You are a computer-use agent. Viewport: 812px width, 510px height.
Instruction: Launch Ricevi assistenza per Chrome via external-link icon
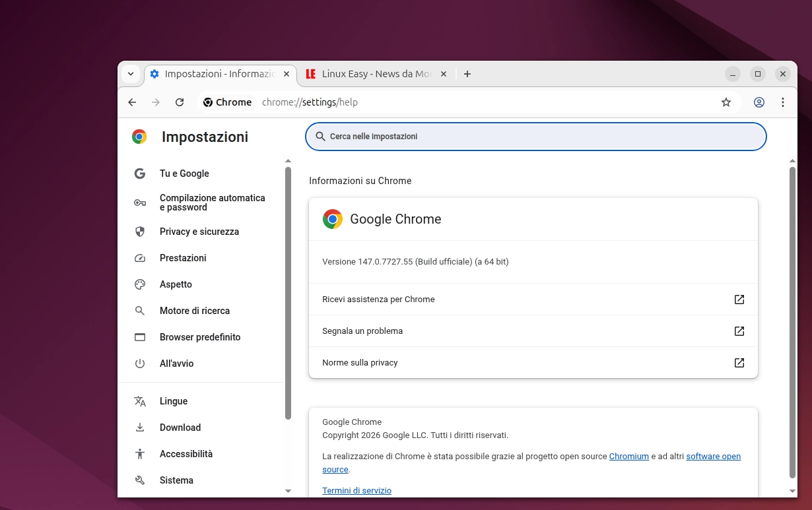coord(739,299)
